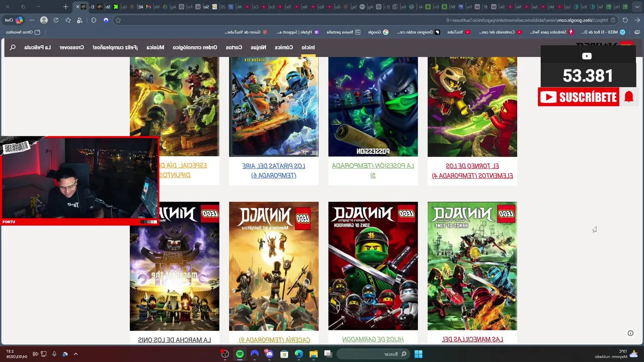Open the Edge three-dot settings menu

pos(32,20)
